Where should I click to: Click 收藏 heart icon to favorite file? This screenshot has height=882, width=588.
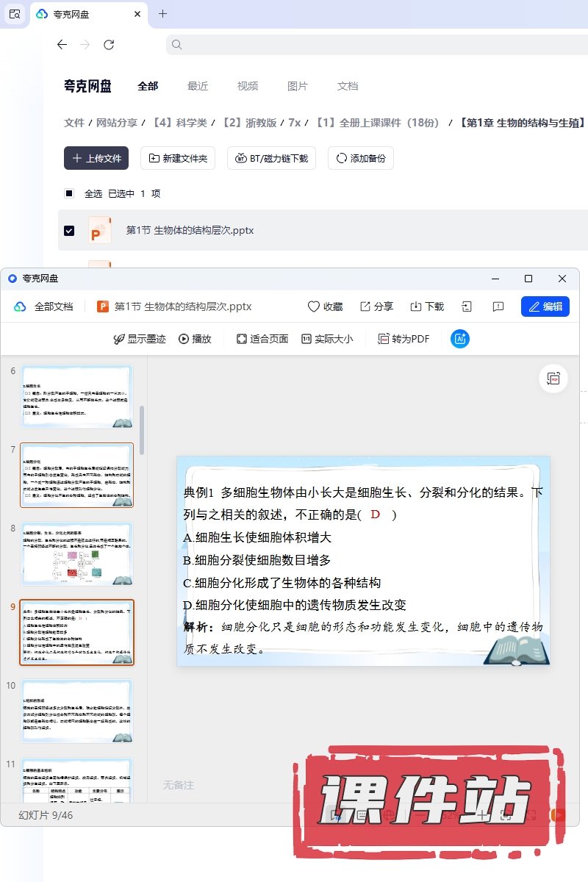pos(324,306)
